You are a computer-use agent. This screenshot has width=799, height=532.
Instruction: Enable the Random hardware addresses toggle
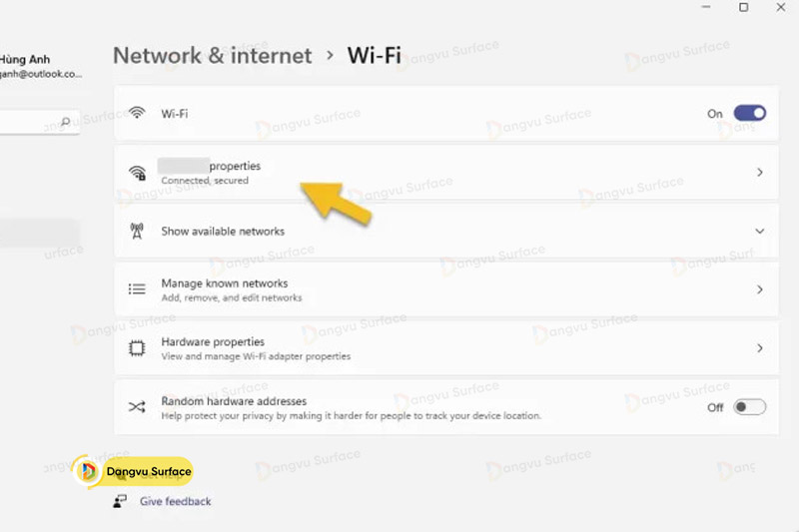749,407
